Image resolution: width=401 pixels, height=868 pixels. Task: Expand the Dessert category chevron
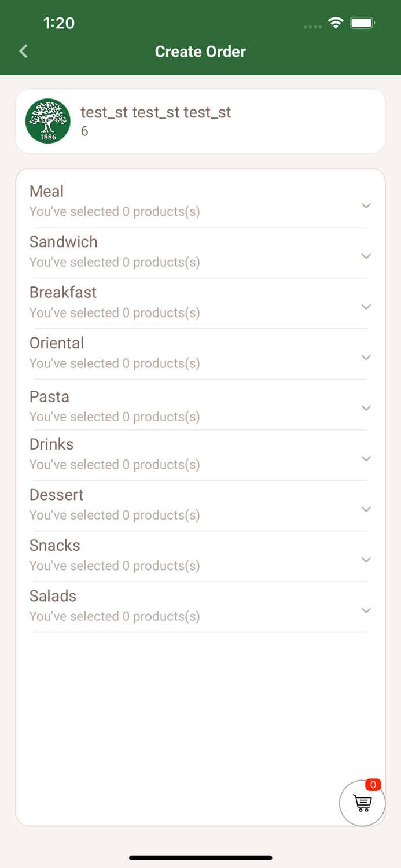click(x=366, y=509)
